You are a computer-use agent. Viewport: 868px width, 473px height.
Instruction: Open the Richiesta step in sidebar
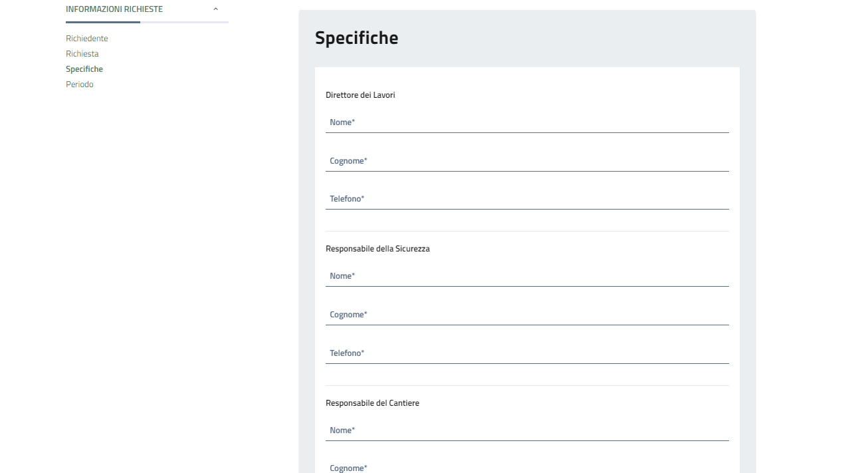82,54
